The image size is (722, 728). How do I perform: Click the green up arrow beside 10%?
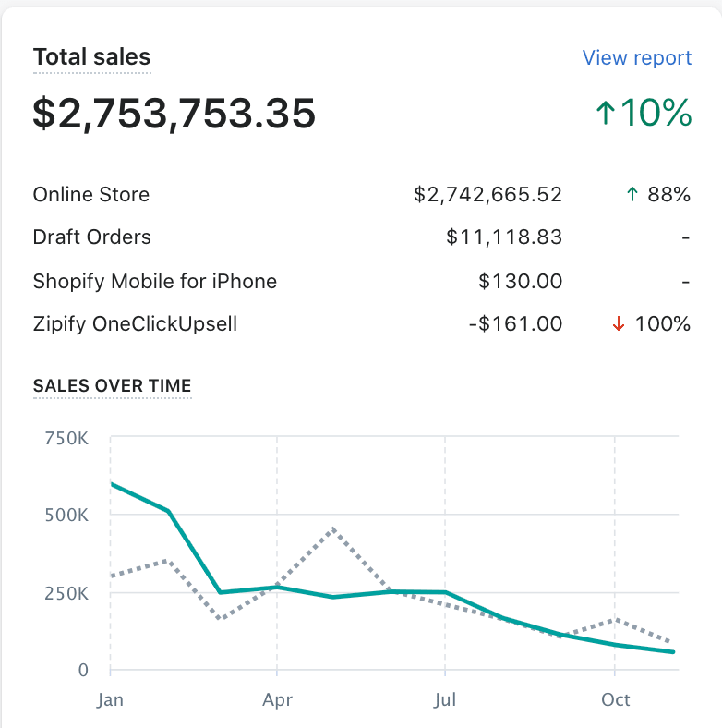coord(605,114)
